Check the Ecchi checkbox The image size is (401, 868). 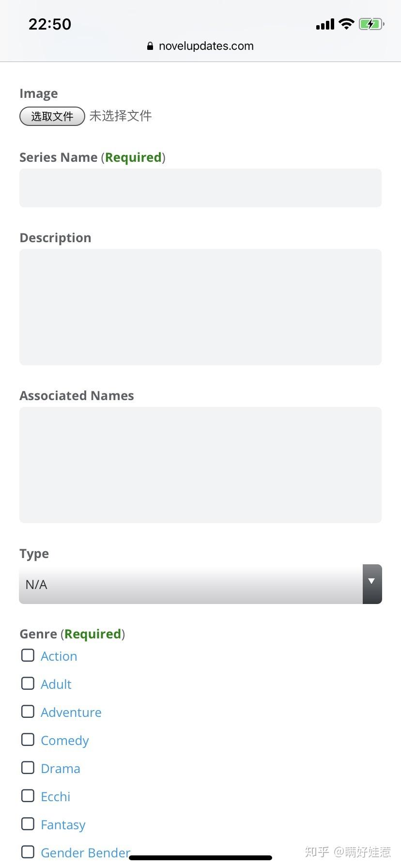click(28, 796)
